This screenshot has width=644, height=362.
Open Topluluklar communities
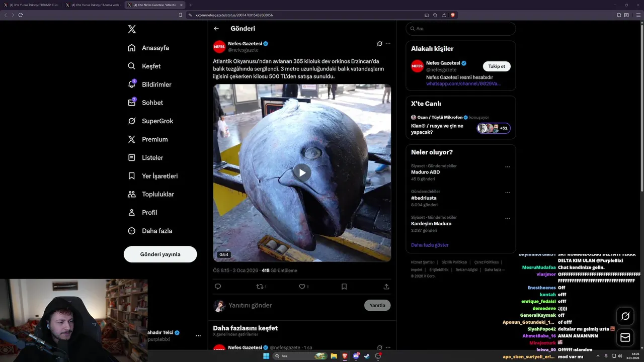[x=151, y=194]
